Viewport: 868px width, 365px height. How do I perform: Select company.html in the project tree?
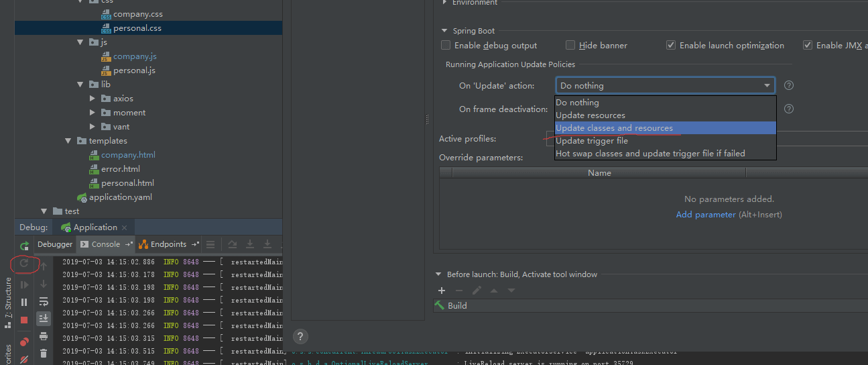pos(128,155)
